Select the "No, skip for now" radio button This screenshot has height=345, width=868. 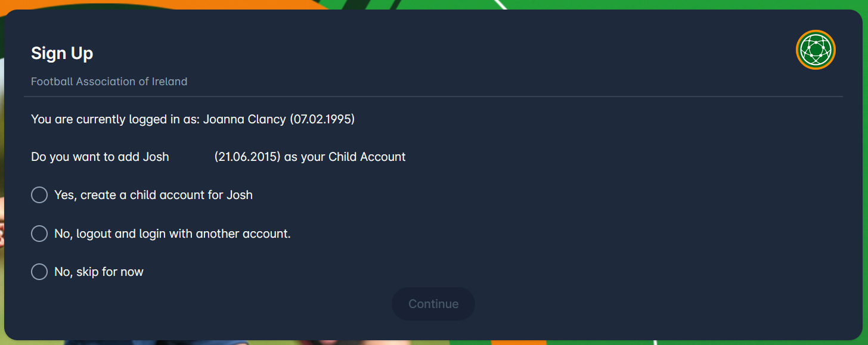pos(39,272)
